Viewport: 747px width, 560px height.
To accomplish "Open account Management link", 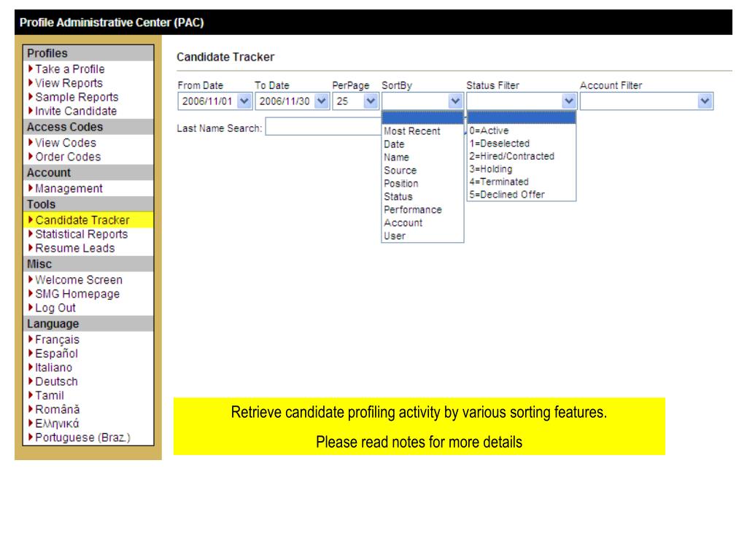I will [69, 189].
